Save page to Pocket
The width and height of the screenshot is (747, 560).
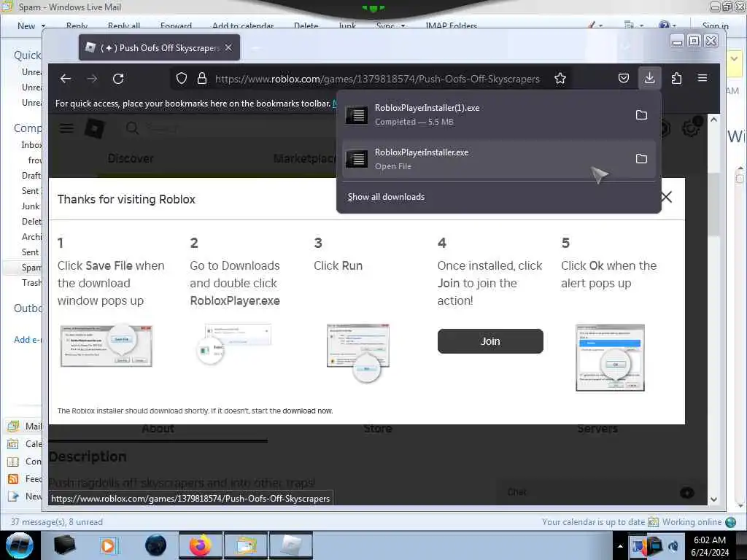click(624, 78)
